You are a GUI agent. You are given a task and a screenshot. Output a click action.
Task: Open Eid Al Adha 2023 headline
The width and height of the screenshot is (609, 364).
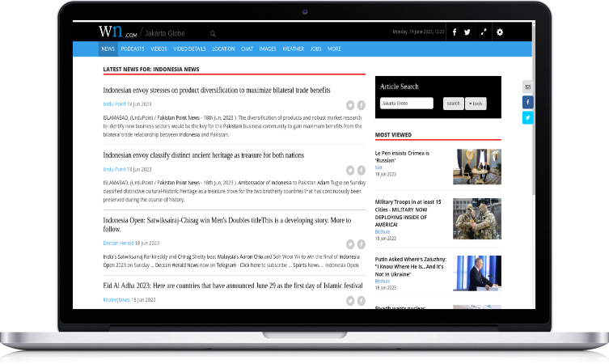coord(233,286)
